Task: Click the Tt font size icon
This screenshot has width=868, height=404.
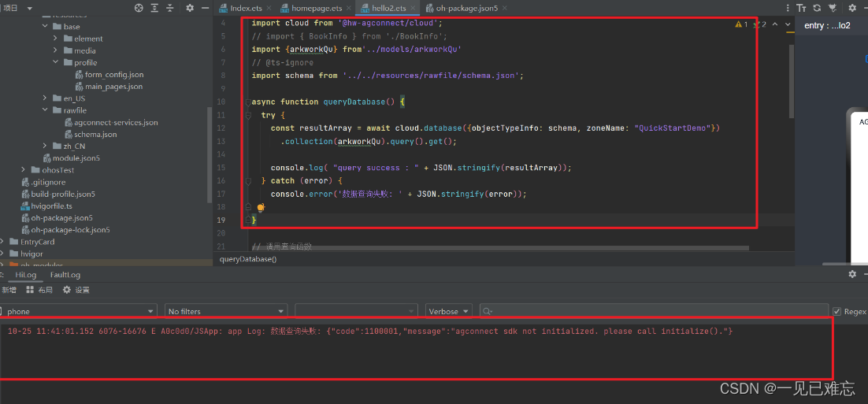Action: (802, 8)
